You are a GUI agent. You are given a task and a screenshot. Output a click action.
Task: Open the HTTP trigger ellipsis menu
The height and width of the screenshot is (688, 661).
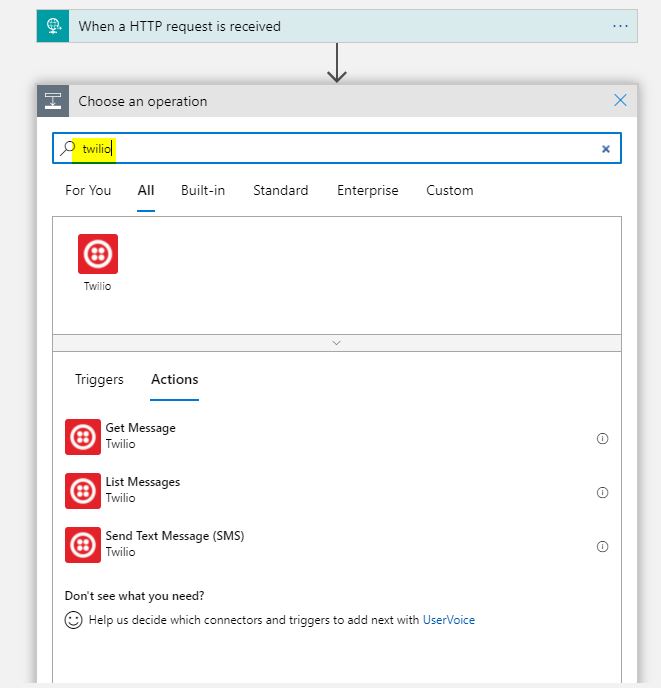click(x=620, y=26)
